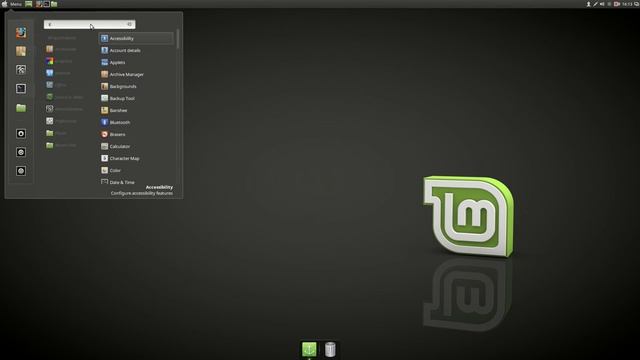Select the Graphics category
The image size is (640, 360).
pyautogui.click(x=60, y=61)
